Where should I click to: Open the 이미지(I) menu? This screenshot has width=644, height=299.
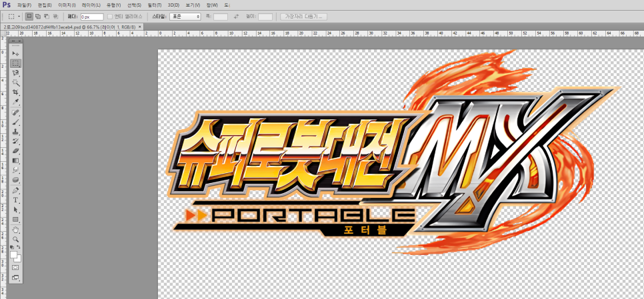[67, 5]
